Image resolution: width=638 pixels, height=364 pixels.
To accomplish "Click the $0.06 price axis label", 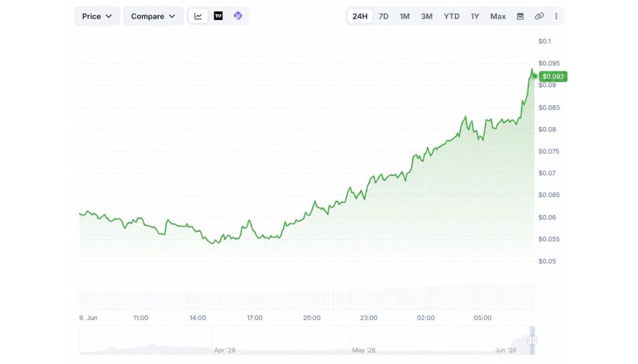I will click(547, 217).
